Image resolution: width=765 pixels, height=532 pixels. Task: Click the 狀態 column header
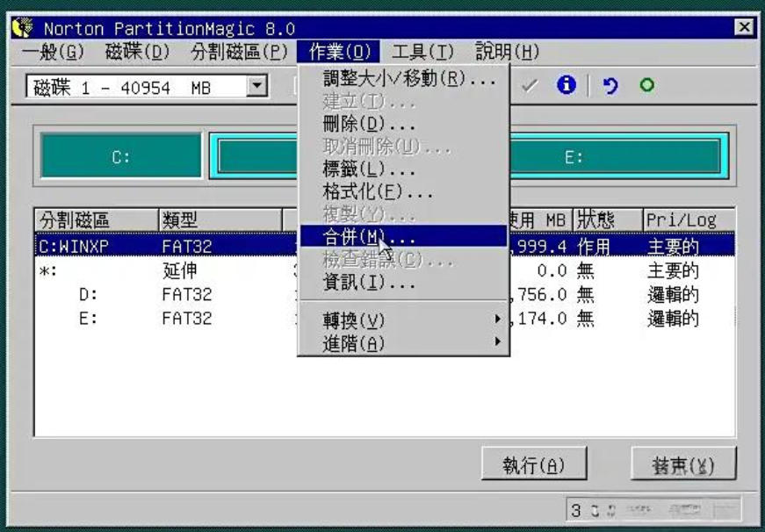point(608,220)
